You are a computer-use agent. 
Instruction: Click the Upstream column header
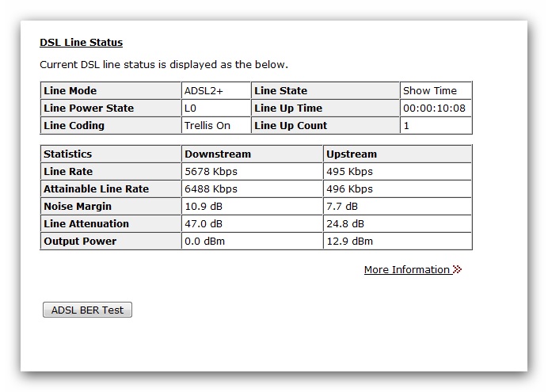tap(398, 154)
